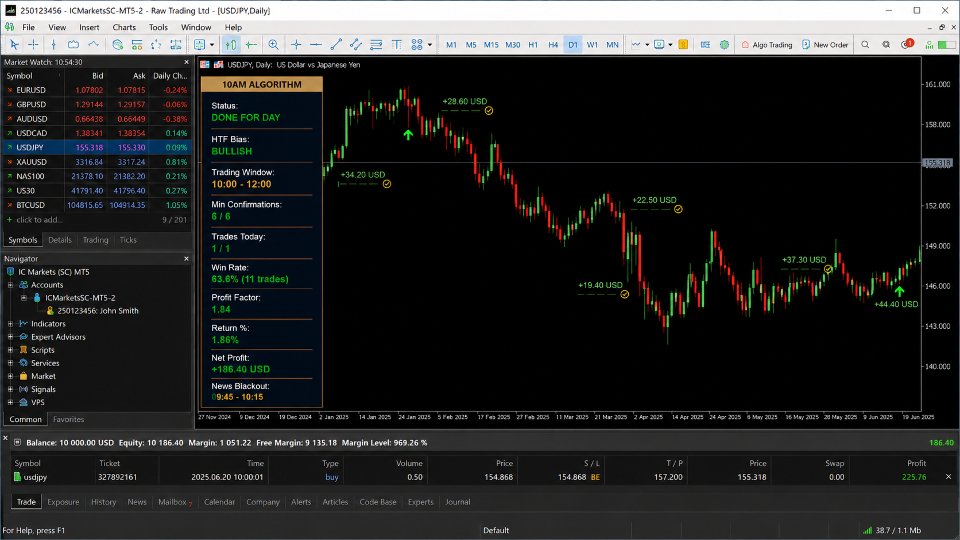This screenshot has height=540, width=960.
Task: Switch chart timeframe to M1
Action: point(451,45)
